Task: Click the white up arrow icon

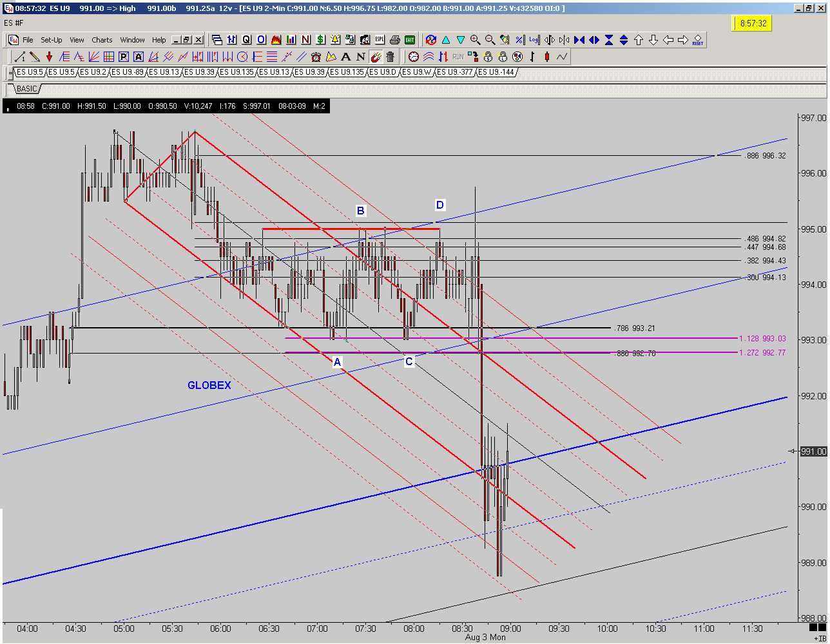Action: pos(639,39)
